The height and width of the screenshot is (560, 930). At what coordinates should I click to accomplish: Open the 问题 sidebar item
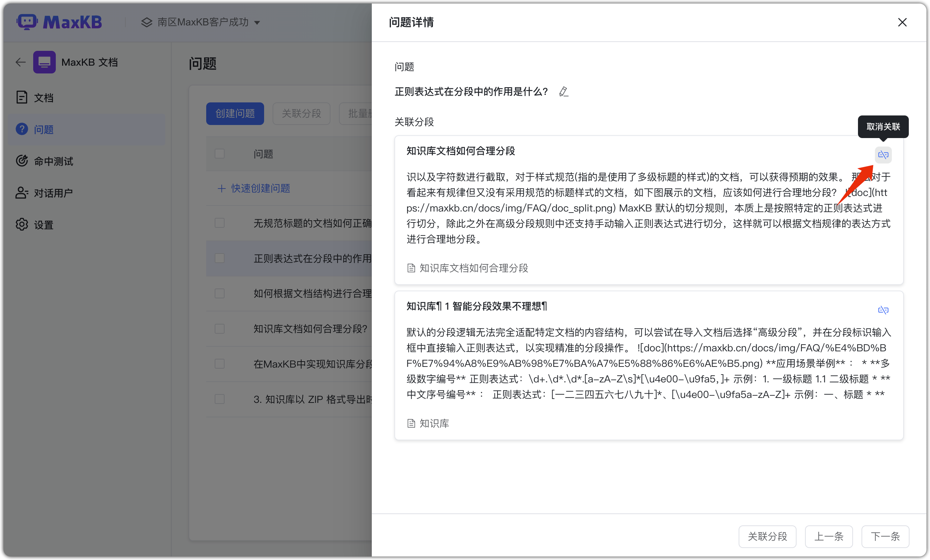(x=87, y=130)
